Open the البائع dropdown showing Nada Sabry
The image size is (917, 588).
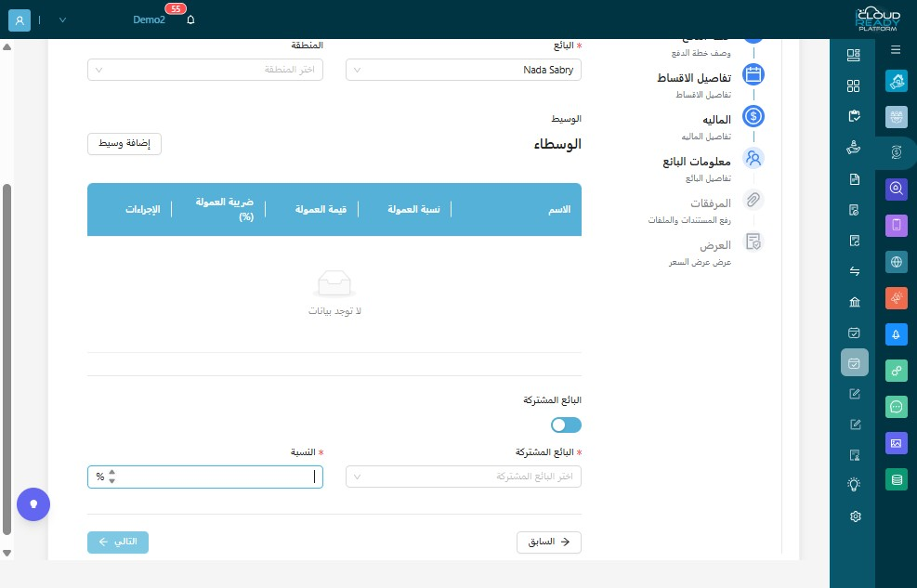(x=464, y=70)
